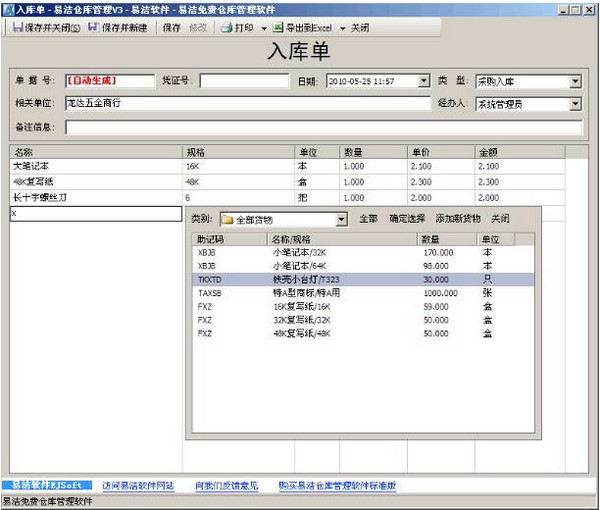This screenshot has width=600, height=510.
Task: Click 保存并关闭(S) toolbar button
Action: coord(47,28)
